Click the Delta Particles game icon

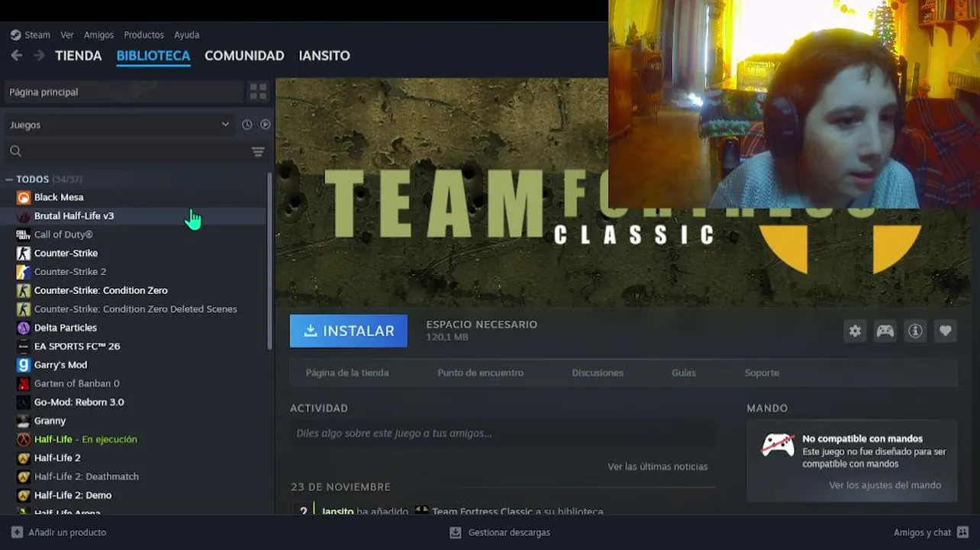(x=24, y=328)
